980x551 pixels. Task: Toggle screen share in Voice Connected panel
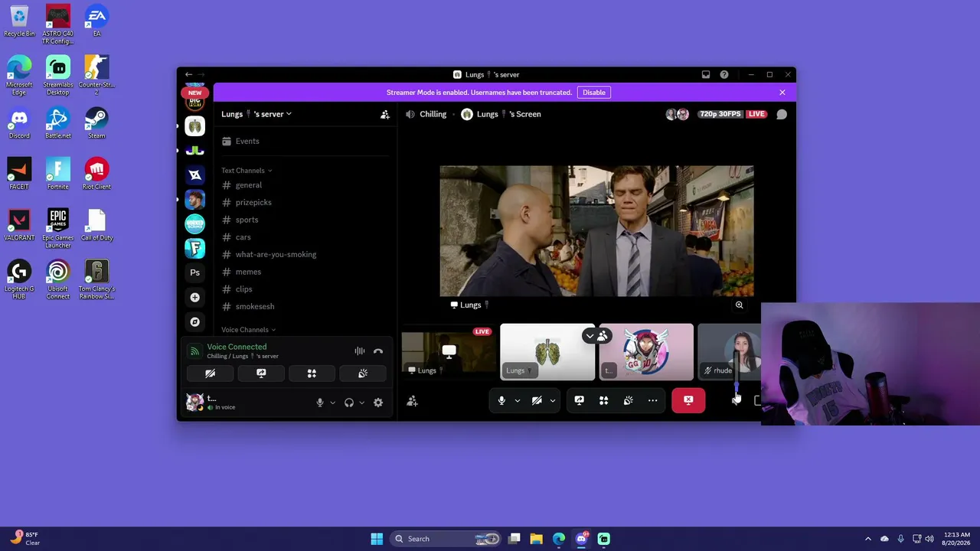[261, 373]
